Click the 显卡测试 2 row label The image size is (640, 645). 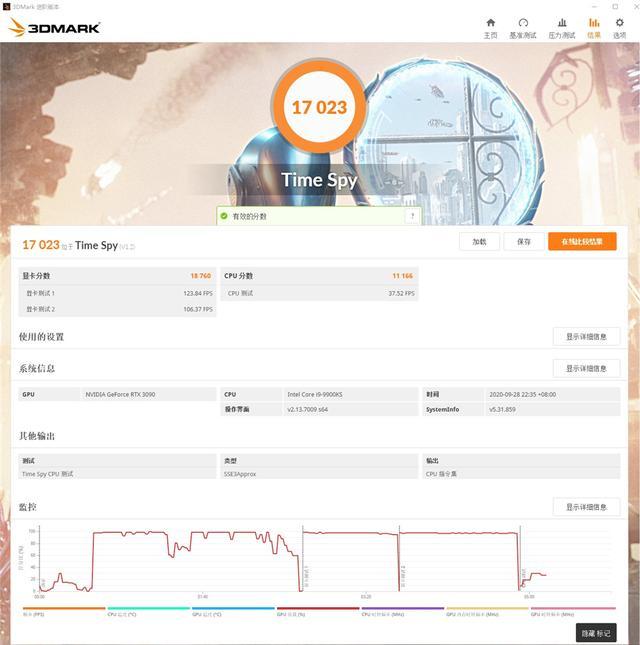coord(40,309)
